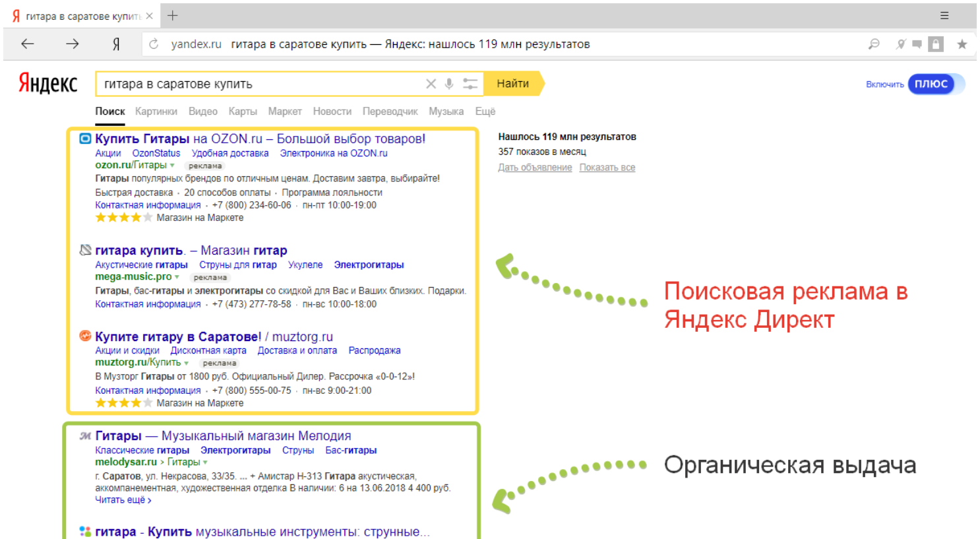Reload the page with the refresh icon
Screen dimensions: 980x539
tap(154, 44)
